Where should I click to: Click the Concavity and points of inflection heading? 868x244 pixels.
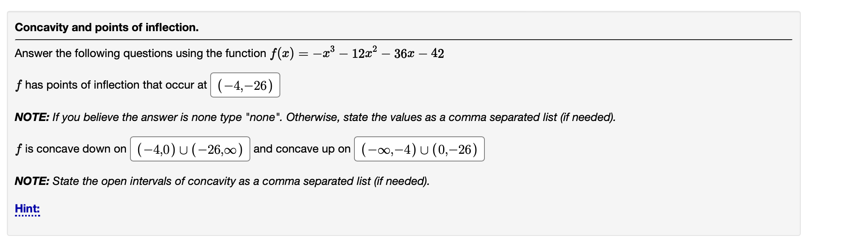106,27
